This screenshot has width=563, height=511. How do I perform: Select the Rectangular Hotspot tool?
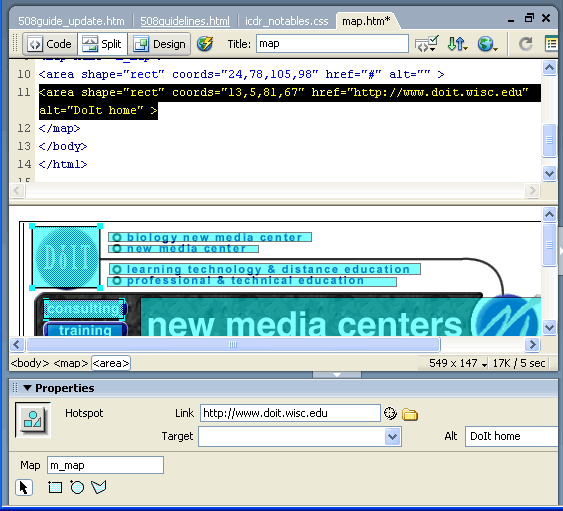[x=55, y=487]
